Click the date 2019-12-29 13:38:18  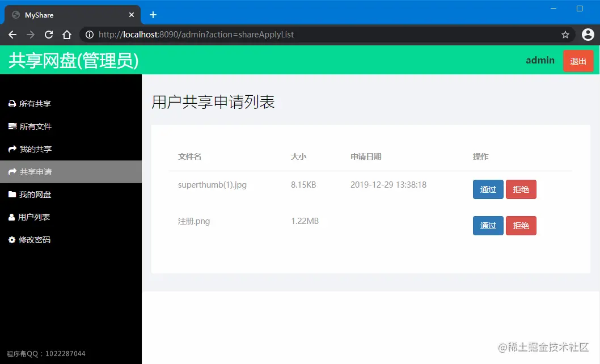[x=388, y=185]
